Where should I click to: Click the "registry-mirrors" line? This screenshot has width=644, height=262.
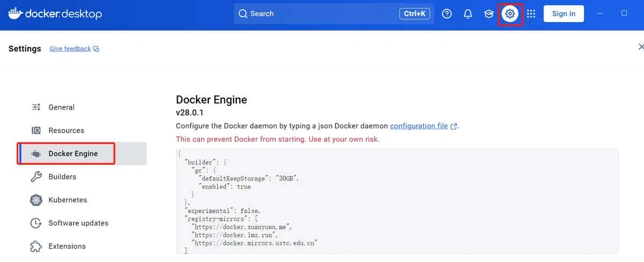222,219
